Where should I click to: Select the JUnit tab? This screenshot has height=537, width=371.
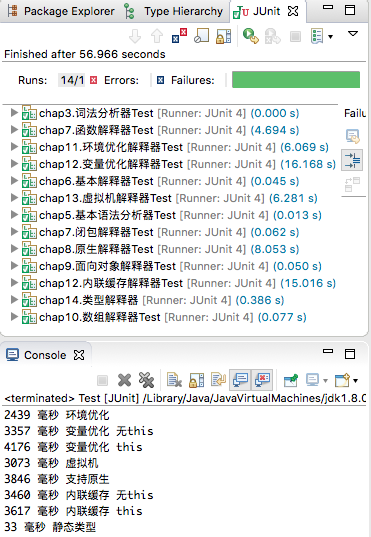[x=257, y=11]
